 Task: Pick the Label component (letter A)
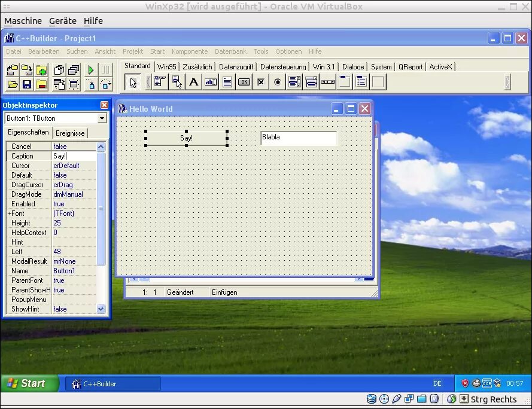tap(193, 82)
